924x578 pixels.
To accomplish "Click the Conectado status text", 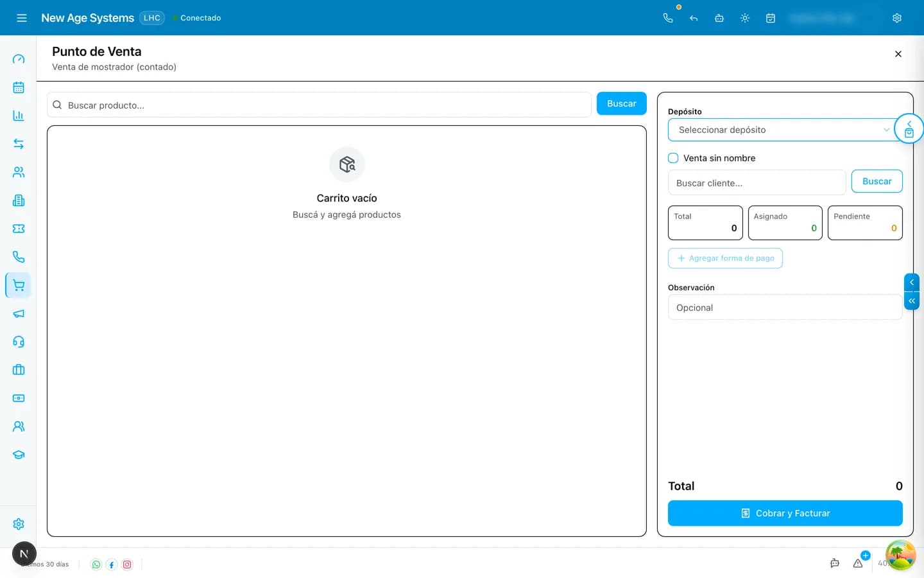I will [200, 18].
